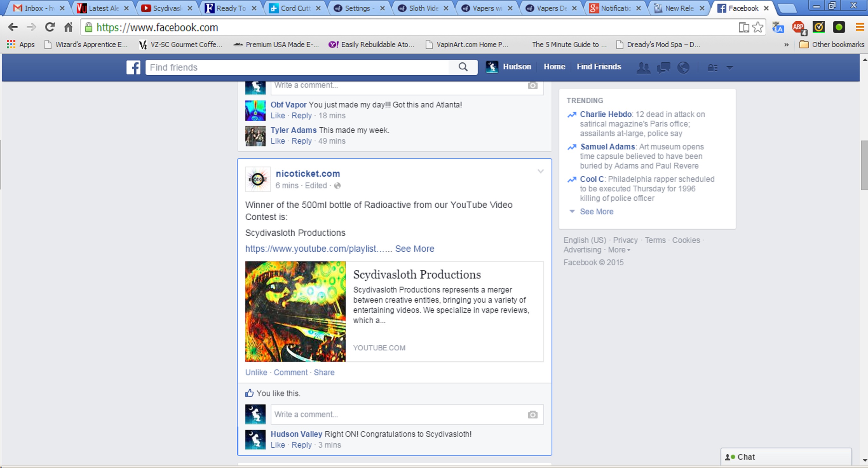Open the nicoticket post options chevron

click(540, 172)
